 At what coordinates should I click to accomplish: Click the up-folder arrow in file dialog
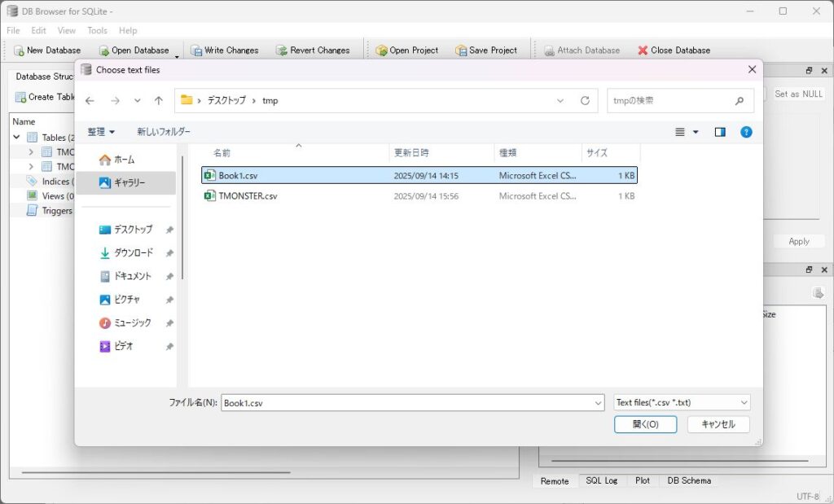coord(159,101)
